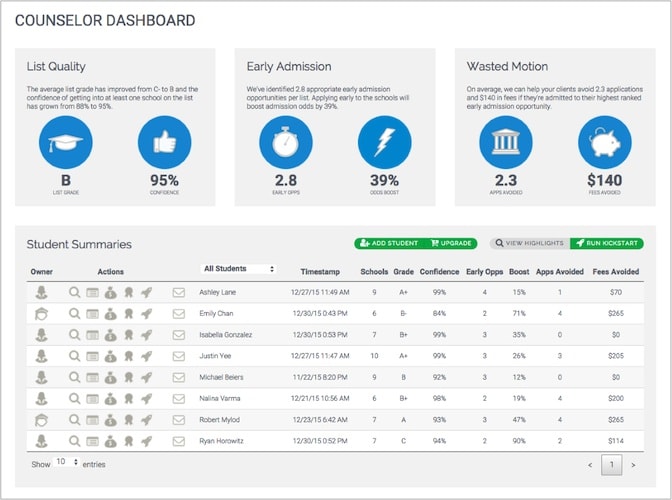Click the money bag icon for Ryan Horowitz
The image size is (672, 500).
coord(111,441)
